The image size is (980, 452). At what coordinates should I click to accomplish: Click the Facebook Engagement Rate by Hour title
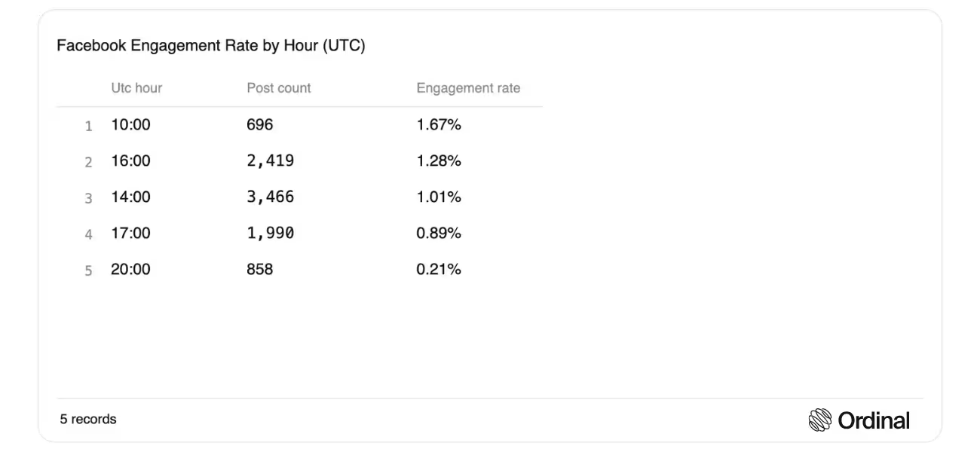[x=211, y=46]
